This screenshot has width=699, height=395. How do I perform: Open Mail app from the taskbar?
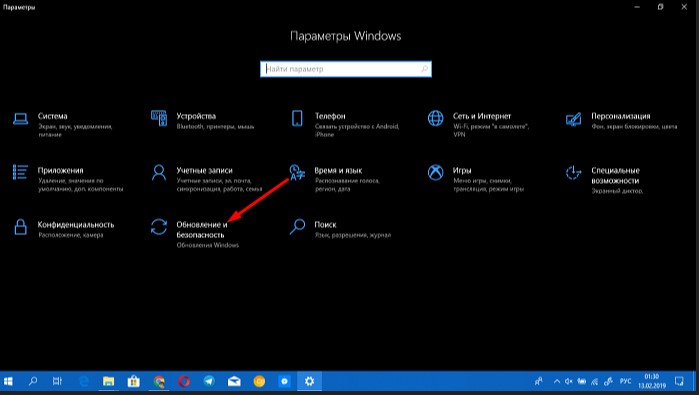click(234, 382)
